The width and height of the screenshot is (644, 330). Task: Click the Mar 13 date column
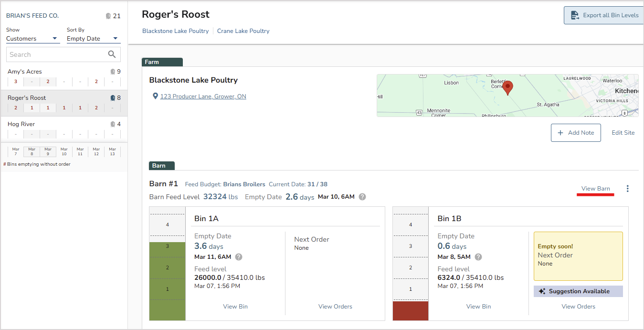click(x=112, y=152)
